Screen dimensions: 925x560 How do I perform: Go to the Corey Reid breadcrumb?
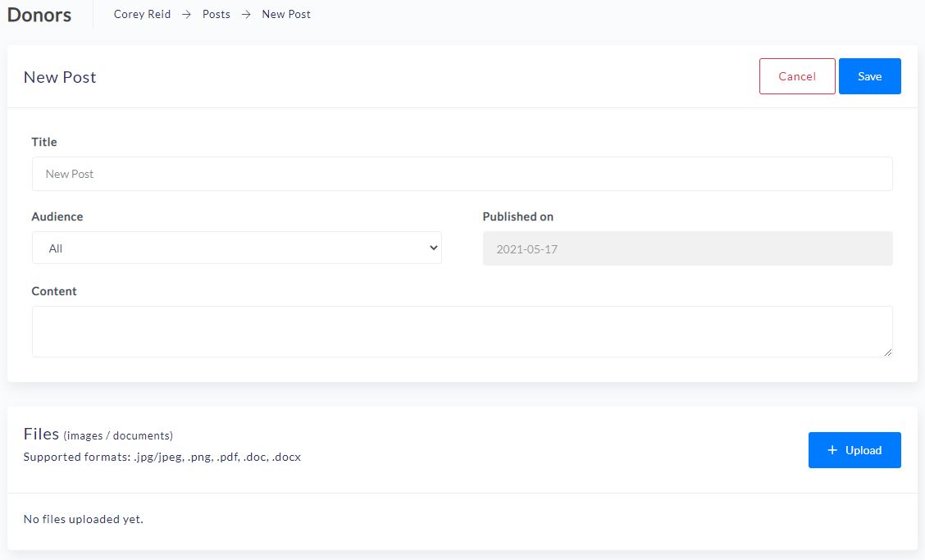(x=142, y=14)
